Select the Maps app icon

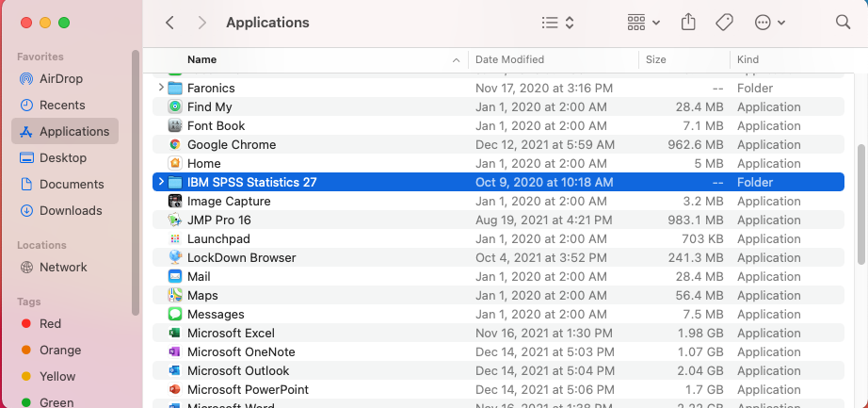tap(174, 295)
